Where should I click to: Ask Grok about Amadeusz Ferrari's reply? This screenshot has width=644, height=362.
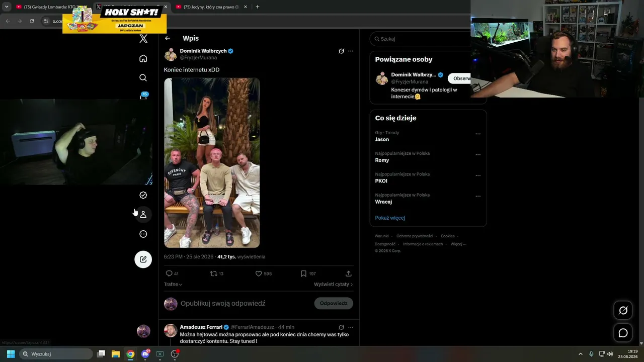341,327
